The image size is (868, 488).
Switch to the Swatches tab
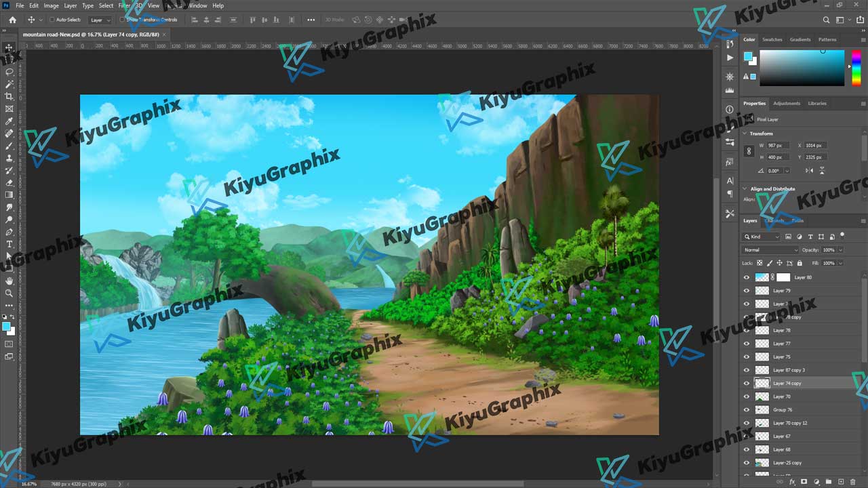click(x=772, y=39)
